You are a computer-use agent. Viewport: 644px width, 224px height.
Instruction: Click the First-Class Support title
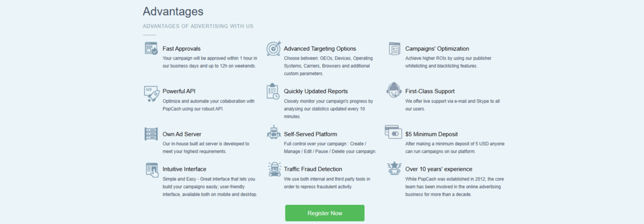(429, 91)
